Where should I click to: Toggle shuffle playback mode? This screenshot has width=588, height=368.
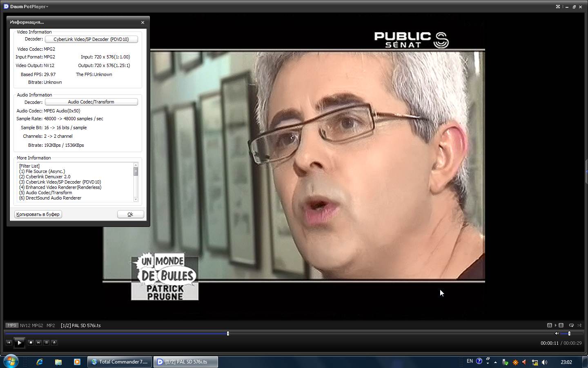[x=579, y=325]
